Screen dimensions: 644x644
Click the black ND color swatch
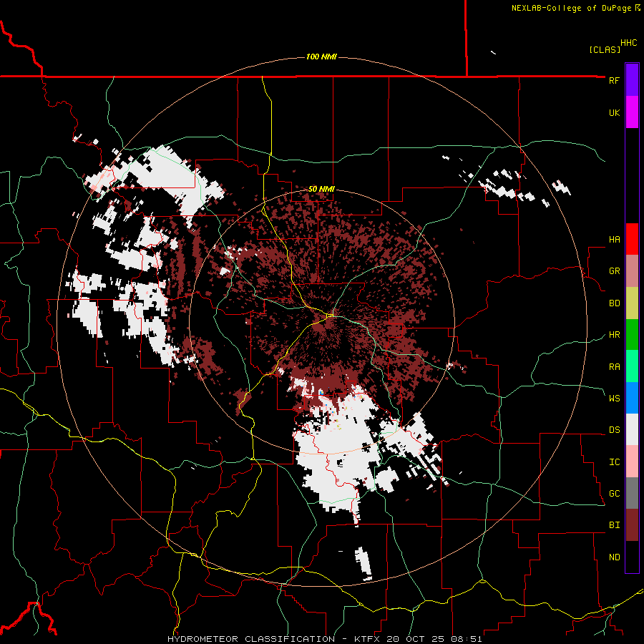[632, 557]
